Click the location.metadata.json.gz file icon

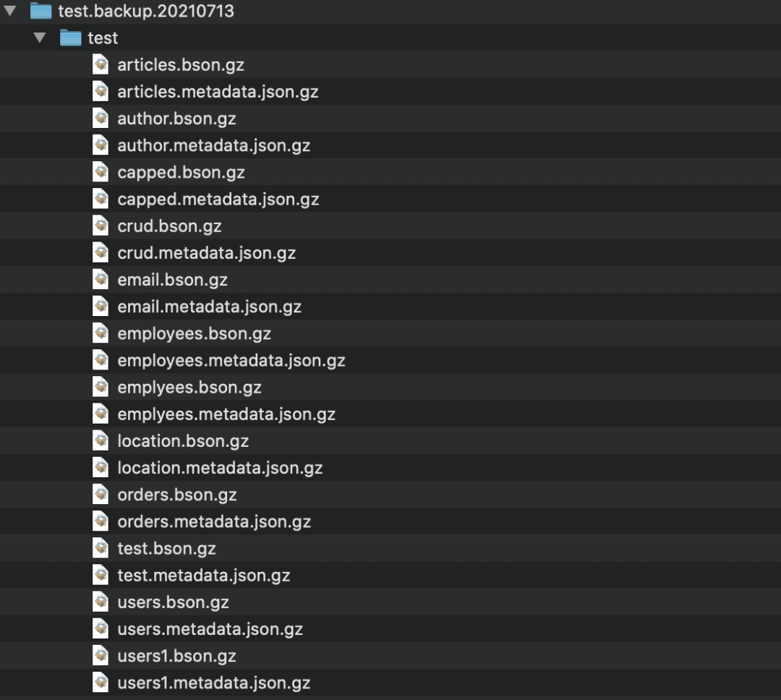tap(101, 468)
